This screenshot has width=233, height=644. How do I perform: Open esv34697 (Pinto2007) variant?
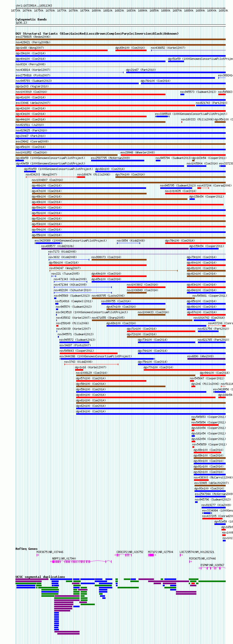pyautogui.click(x=75, y=345)
